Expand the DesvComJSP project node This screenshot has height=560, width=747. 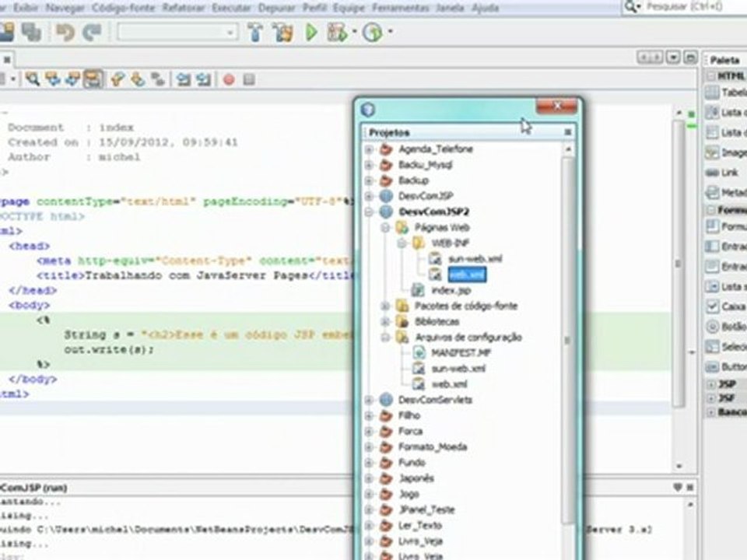tap(369, 196)
